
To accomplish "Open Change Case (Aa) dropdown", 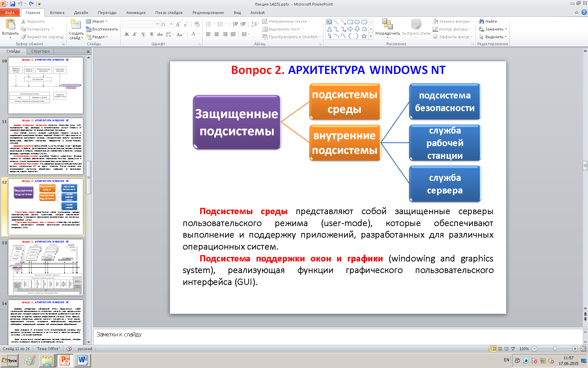I will coord(180,34).
